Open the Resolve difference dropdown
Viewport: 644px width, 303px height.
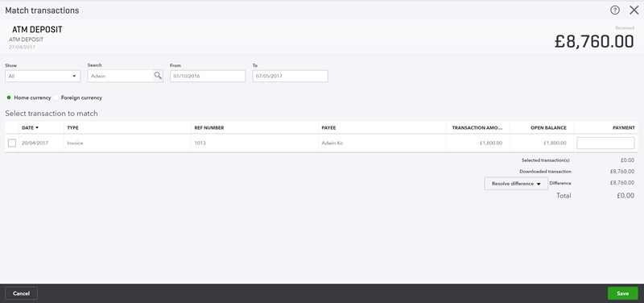[516, 184]
